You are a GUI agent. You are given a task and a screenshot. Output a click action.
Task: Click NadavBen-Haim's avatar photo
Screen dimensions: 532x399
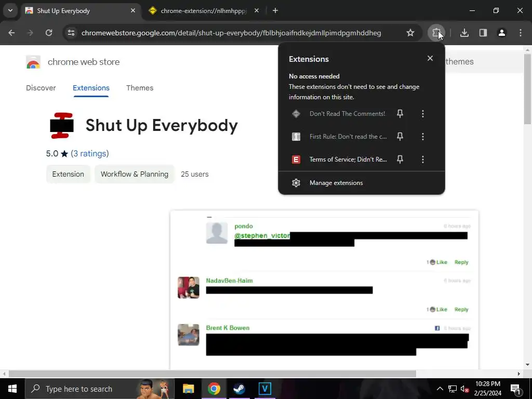pos(188,287)
